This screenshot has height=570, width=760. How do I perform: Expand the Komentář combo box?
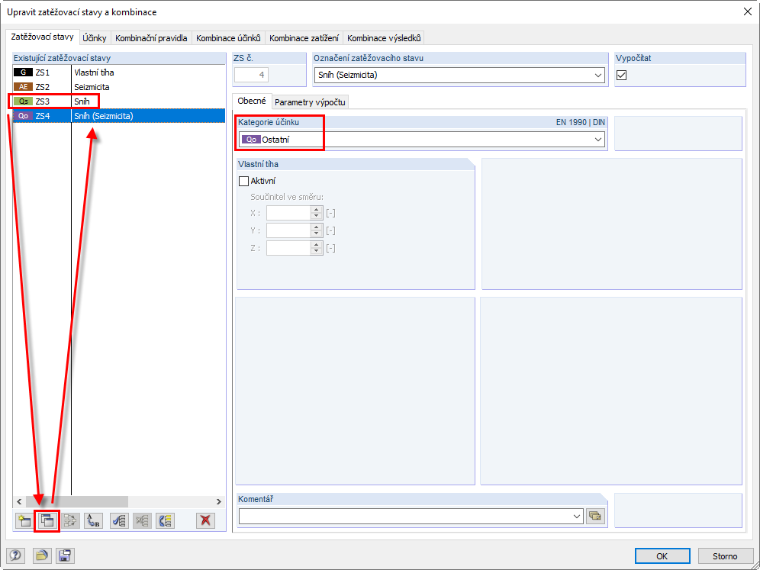click(577, 516)
